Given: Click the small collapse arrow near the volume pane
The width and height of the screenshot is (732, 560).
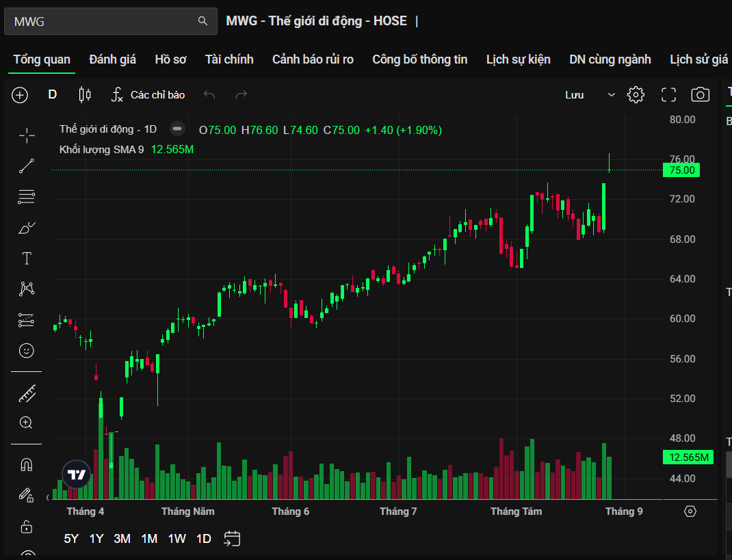Looking at the screenshot, I should tap(48, 498).
